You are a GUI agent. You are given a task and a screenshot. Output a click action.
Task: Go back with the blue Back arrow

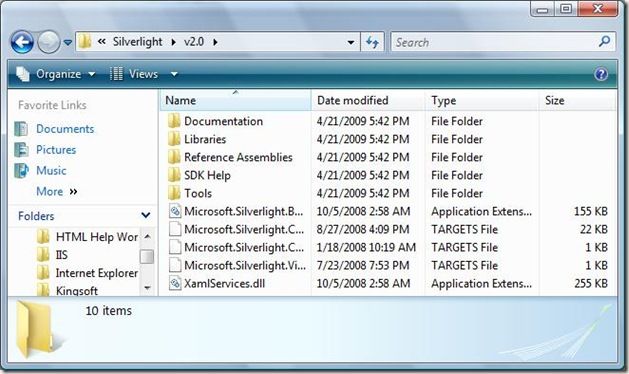[x=22, y=42]
